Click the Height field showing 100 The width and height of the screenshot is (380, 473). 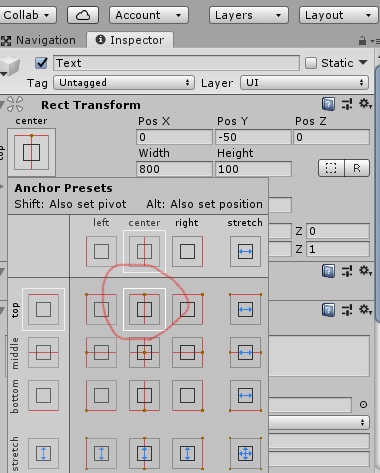(x=253, y=169)
